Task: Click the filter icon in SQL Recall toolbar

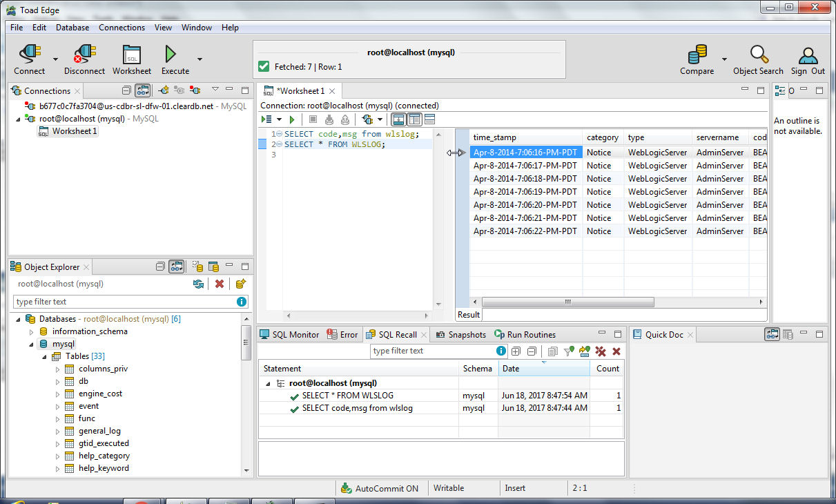Action: (569, 351)
